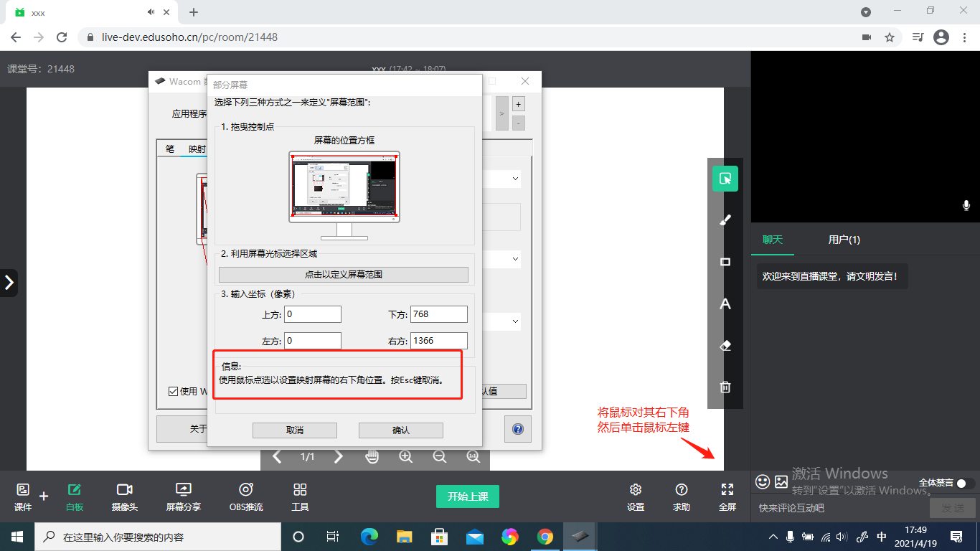Open Microsoft Edge from the taskbar
The image size is (980, 551).
coord(369,537)
